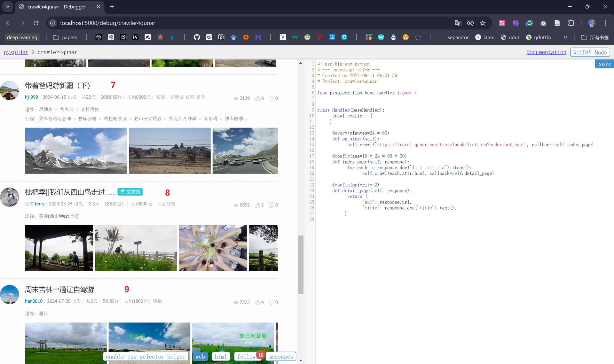Bookmark this page with star icon
Viewport: 614px width, 364px height.
483,23
